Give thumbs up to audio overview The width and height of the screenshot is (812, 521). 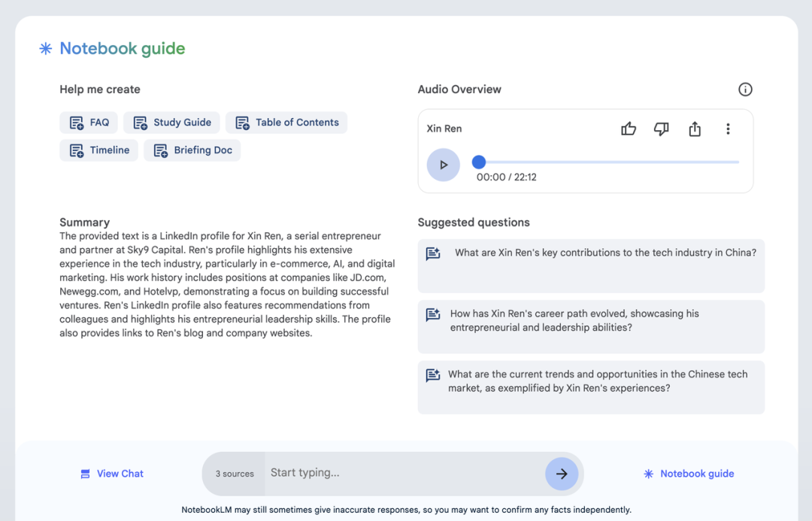(x=628, y=129)
